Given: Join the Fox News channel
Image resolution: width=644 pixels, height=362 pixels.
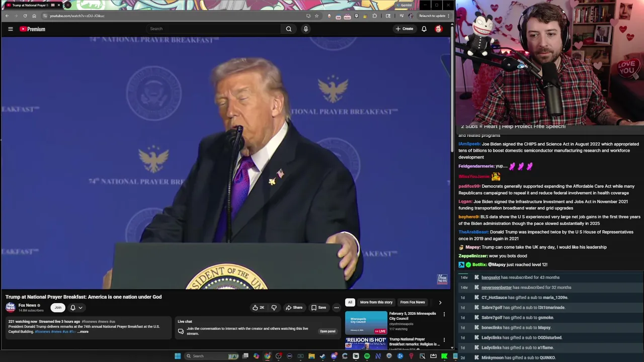Looking at the screenshot, I should (x=58, y=307).
